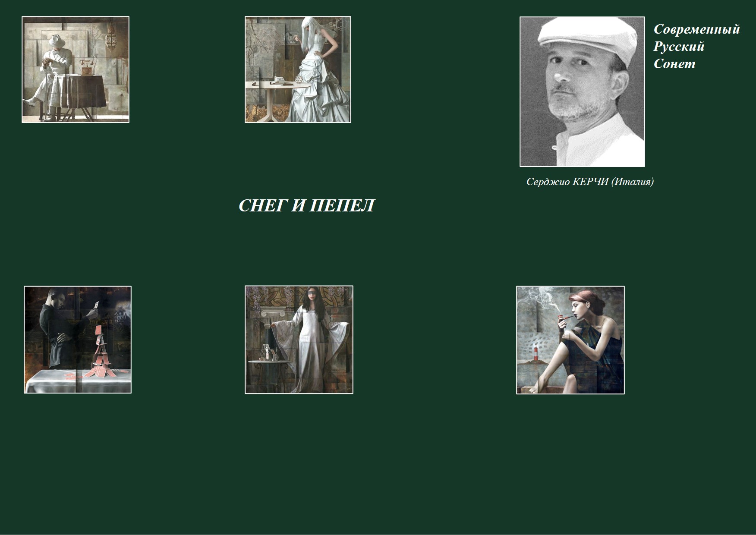Click the author portrait photo in white cap
Screen dimensions: 756x535
582,91
